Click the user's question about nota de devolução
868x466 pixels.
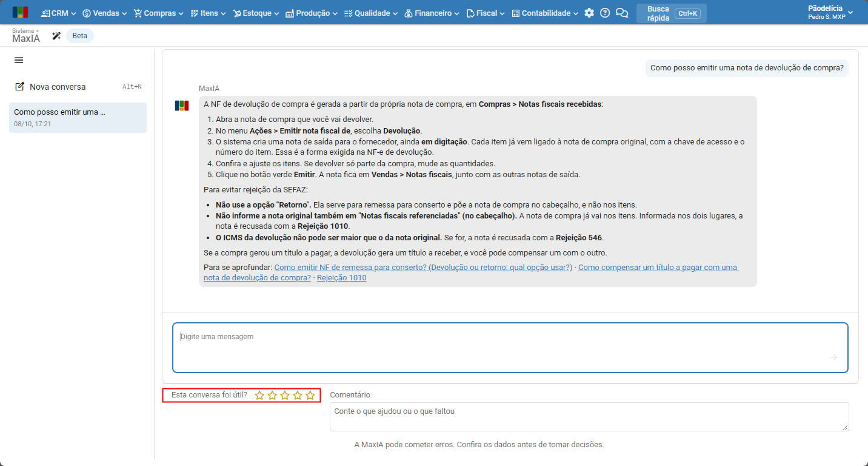coord(747,68)
